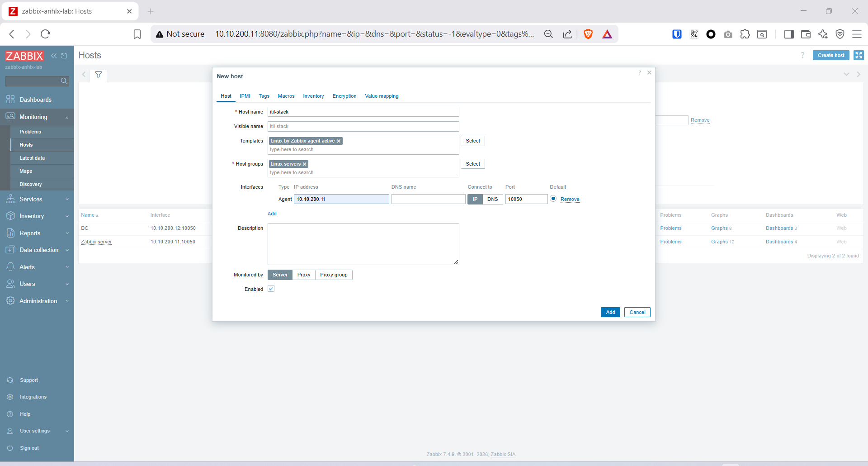868x466 pixels.
Task: Switch Connect to option to DNS
Action: click(x=492, y=199)
